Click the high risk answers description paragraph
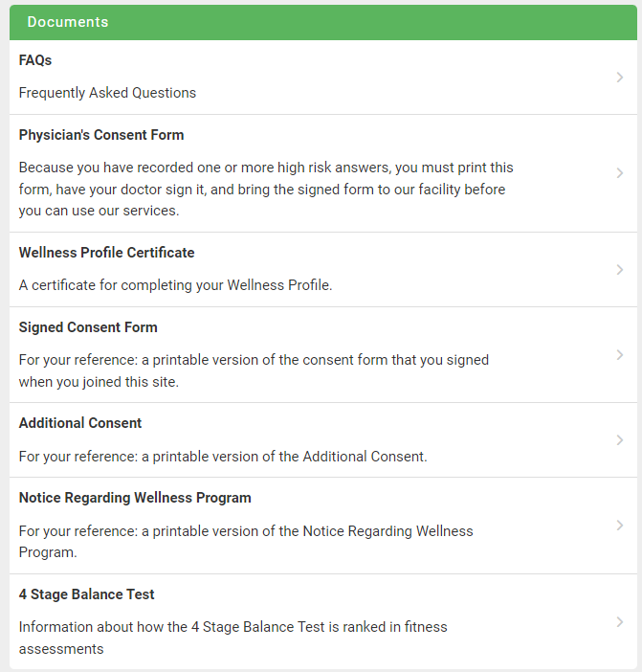The height and width of the screenshot is (672, 642). coord(262,189)
